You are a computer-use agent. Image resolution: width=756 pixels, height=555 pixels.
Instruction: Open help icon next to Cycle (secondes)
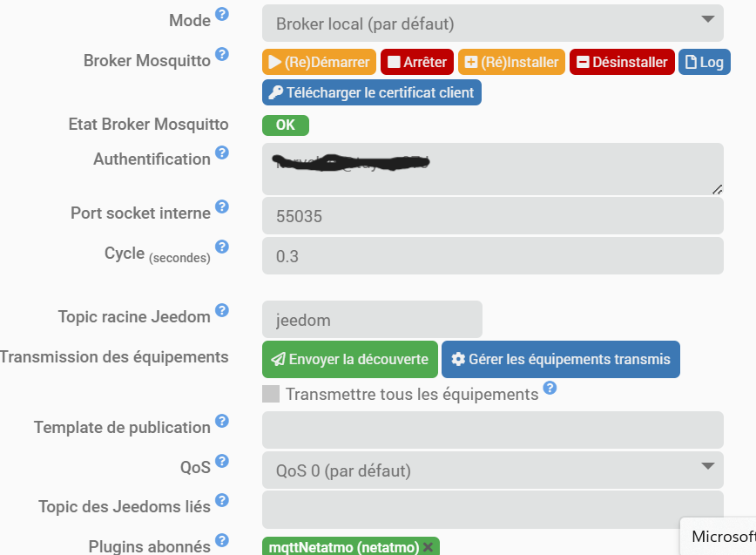(x=222, y=247)
